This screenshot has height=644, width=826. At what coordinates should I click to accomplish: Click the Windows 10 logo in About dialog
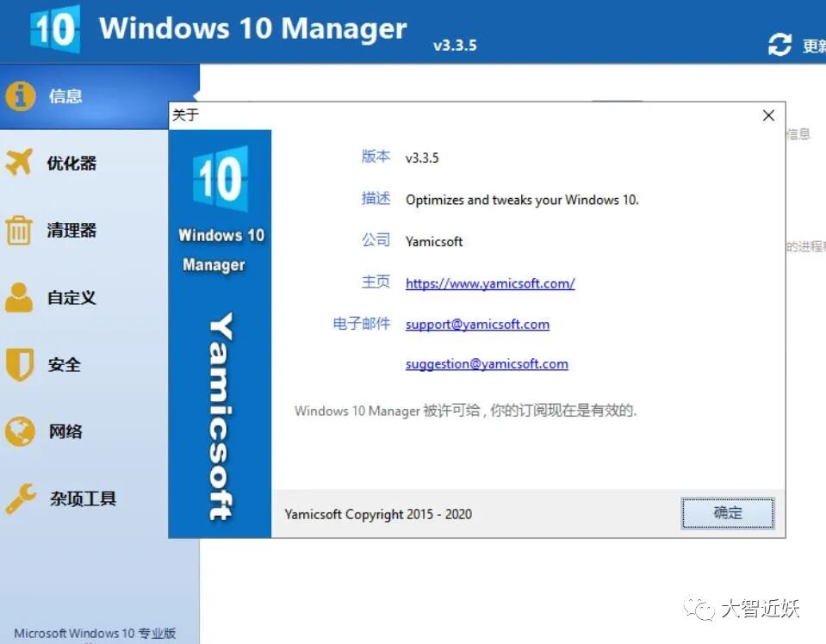(220, 179)
